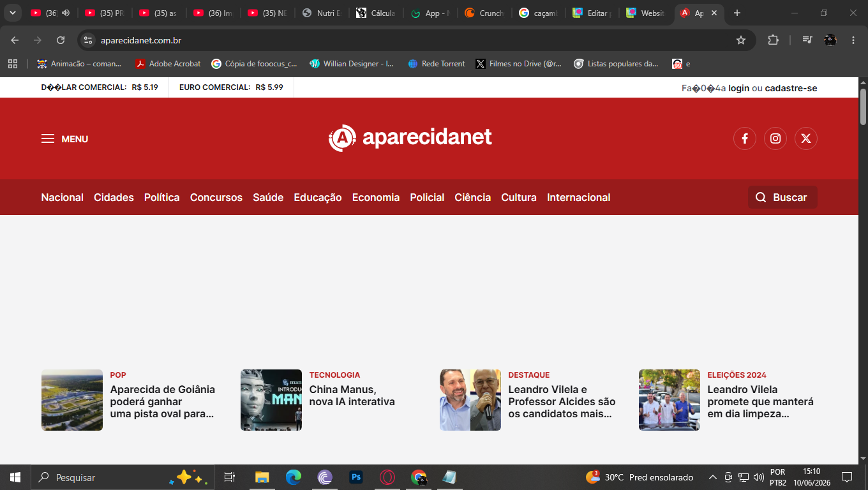The height and width of the screenshot is (490, 868).
Task: Open the aparecidanet X social icon
Action: coord(806,138)
